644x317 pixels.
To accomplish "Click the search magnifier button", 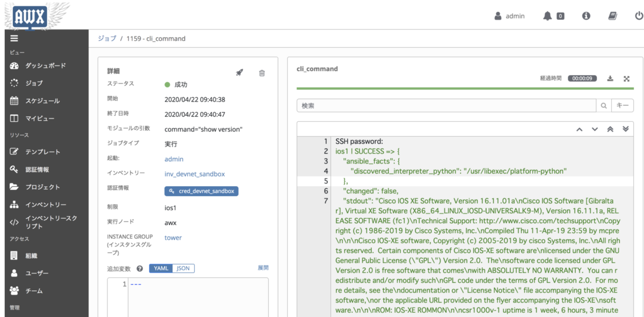I will point(604,106).
